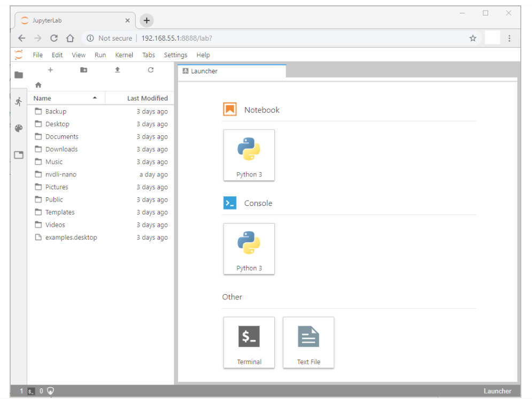This screenshot has width=532, height=407.
Task: Select the Launcher tab
Action: click(232, 71)
